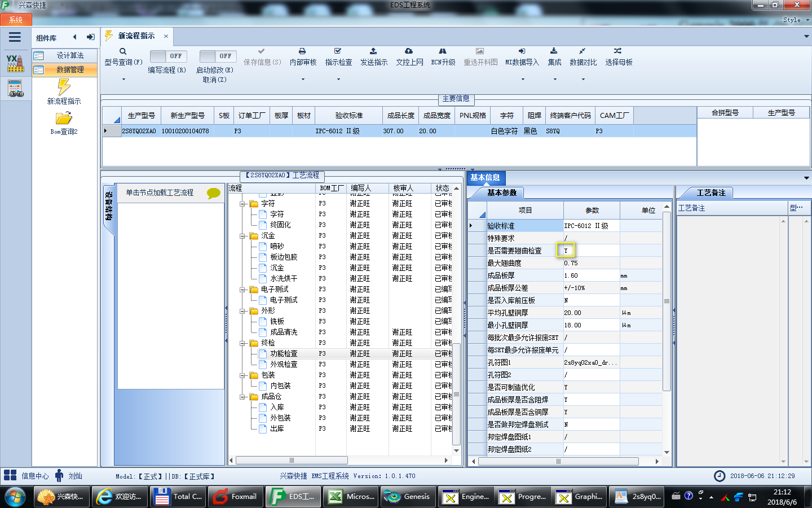Open the 新流程指示 lightning bolt item
The image size is (812, 508).
point(64,91)
